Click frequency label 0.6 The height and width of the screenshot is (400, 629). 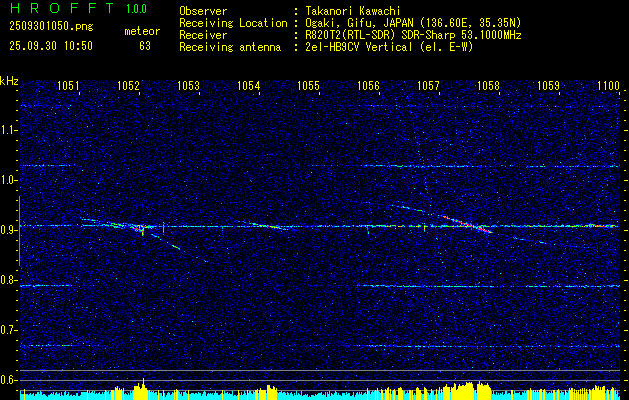(7, 380)
